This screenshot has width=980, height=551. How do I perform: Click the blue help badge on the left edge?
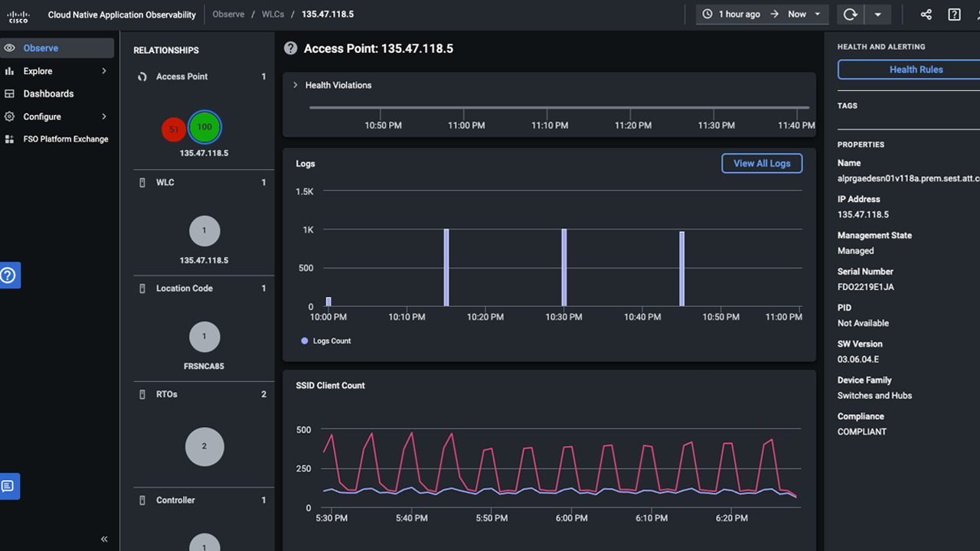[x=9, y=275]
